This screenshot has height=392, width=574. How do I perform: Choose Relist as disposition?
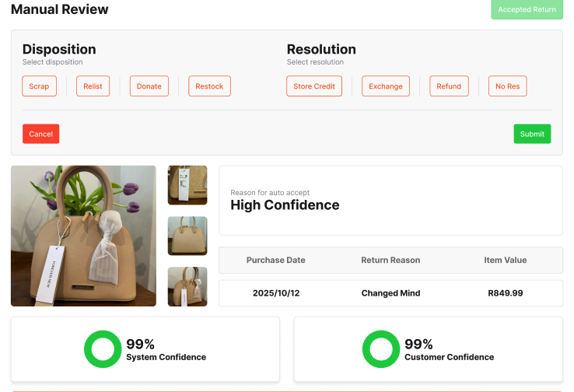click(x=93, y=86)
